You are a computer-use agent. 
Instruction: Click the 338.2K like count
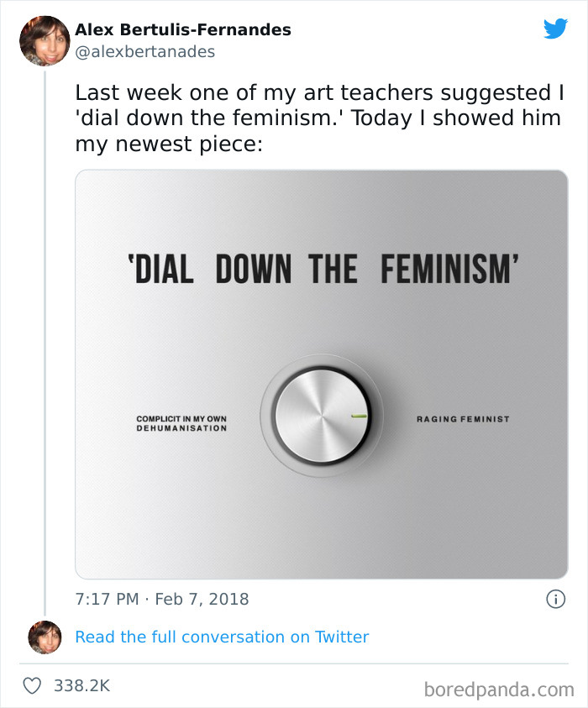click(x=81, y=685)
